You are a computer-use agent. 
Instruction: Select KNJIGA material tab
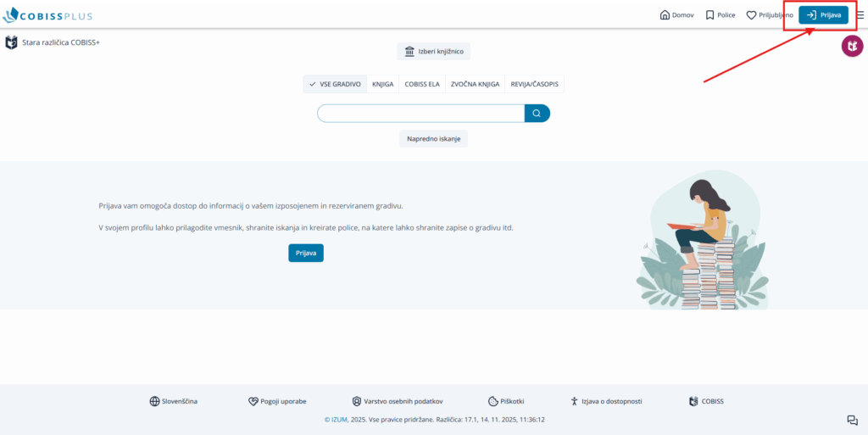click(382, 84)
